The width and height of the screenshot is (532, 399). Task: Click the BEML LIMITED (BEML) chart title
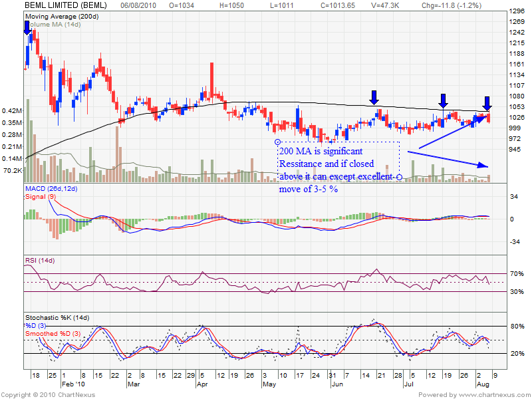65,5
